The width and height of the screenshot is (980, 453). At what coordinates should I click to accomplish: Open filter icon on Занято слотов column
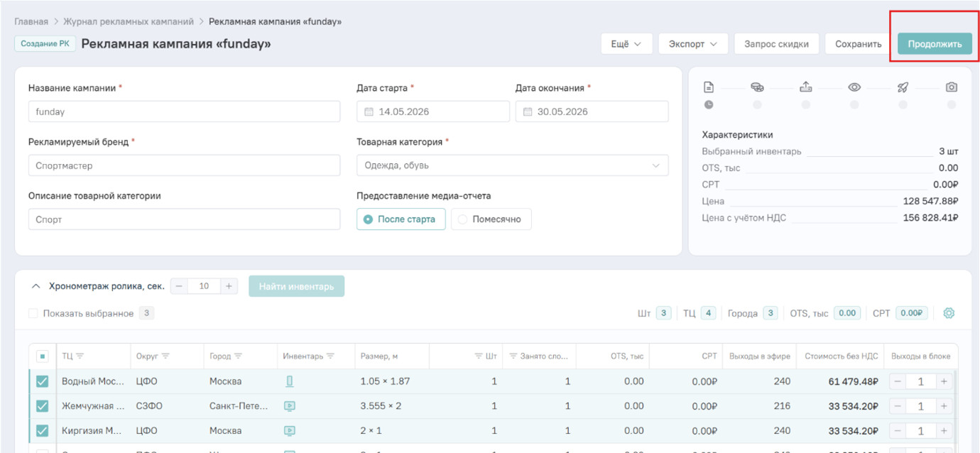click(513, 356)
